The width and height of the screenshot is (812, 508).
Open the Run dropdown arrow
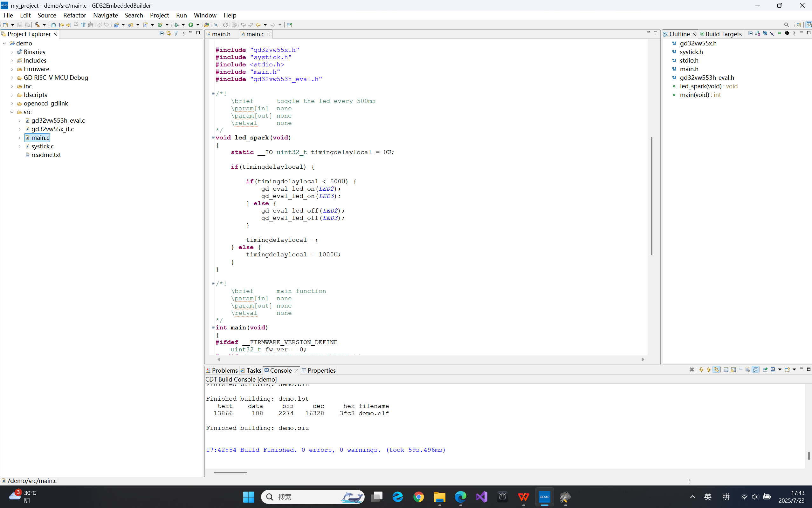pyautogui.click(x=198, y=25)
